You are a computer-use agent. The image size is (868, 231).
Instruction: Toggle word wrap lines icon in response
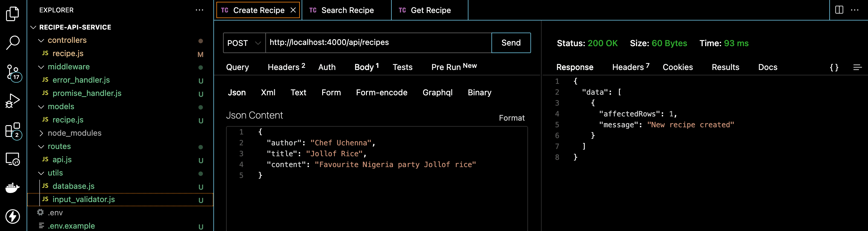857,67
